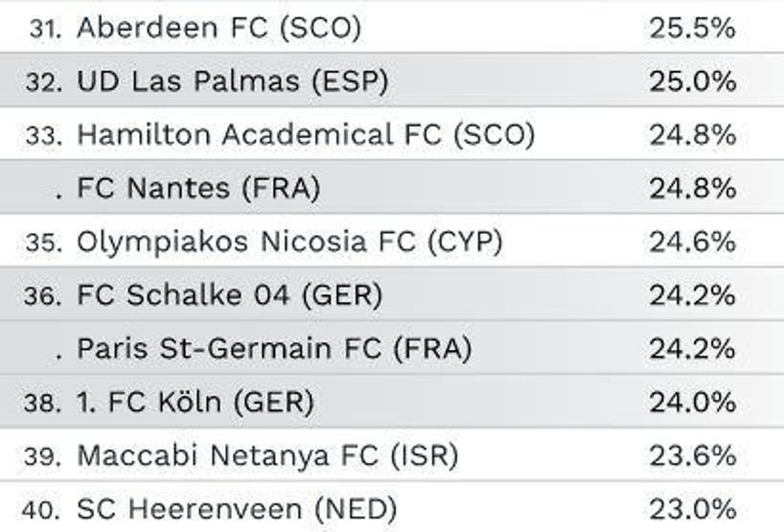
Task: Click the 25.5% value for Aberdeen
Action: [x=693, y=28]
